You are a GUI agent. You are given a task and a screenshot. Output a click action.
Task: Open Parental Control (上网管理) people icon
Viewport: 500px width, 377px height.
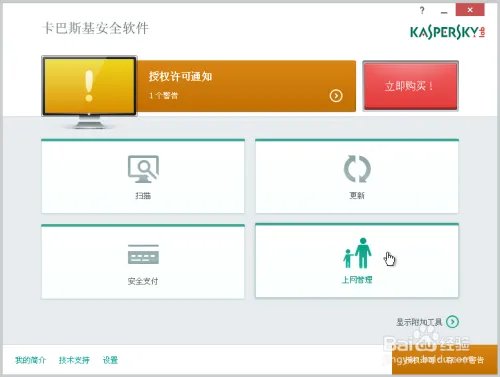pos(357,253)
